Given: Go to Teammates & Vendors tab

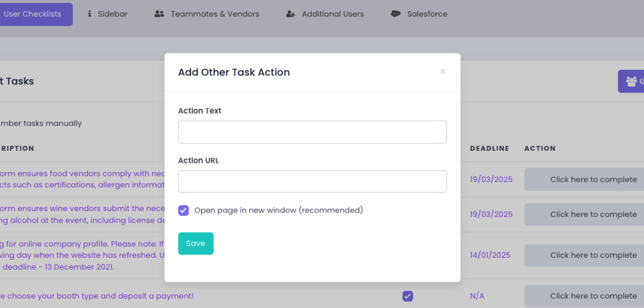Looking at the screenshot, I should 214,14.
